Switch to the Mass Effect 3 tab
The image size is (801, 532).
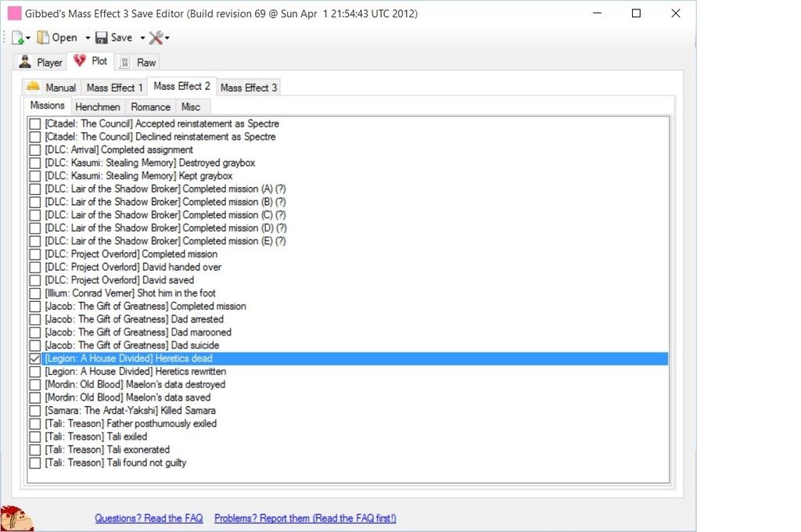click(249, 88)
